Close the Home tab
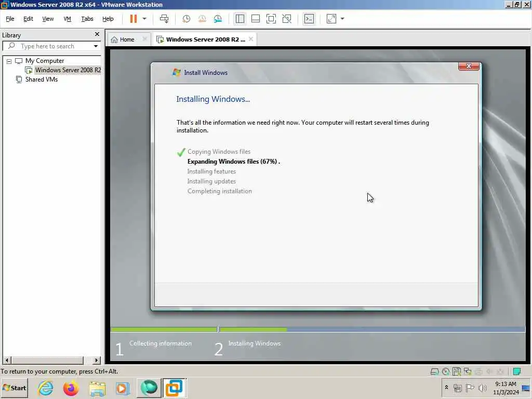The image size is (532, 399). pos(144,39)
